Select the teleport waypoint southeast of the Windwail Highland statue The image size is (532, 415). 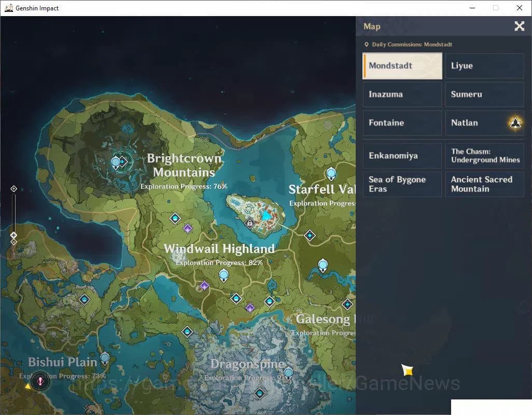click(x=236, y=299)
